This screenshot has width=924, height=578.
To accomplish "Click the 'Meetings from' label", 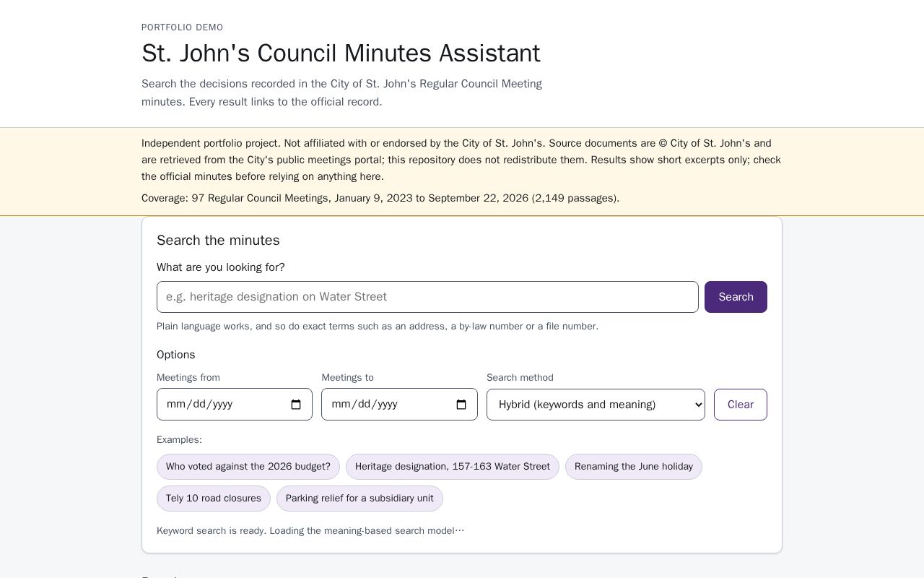I will tap(188, 378).
